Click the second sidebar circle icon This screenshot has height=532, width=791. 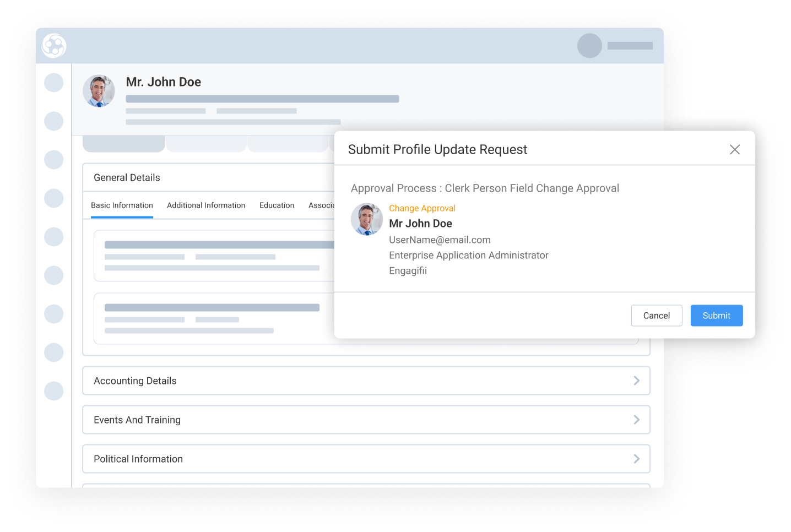pos(53,121)
